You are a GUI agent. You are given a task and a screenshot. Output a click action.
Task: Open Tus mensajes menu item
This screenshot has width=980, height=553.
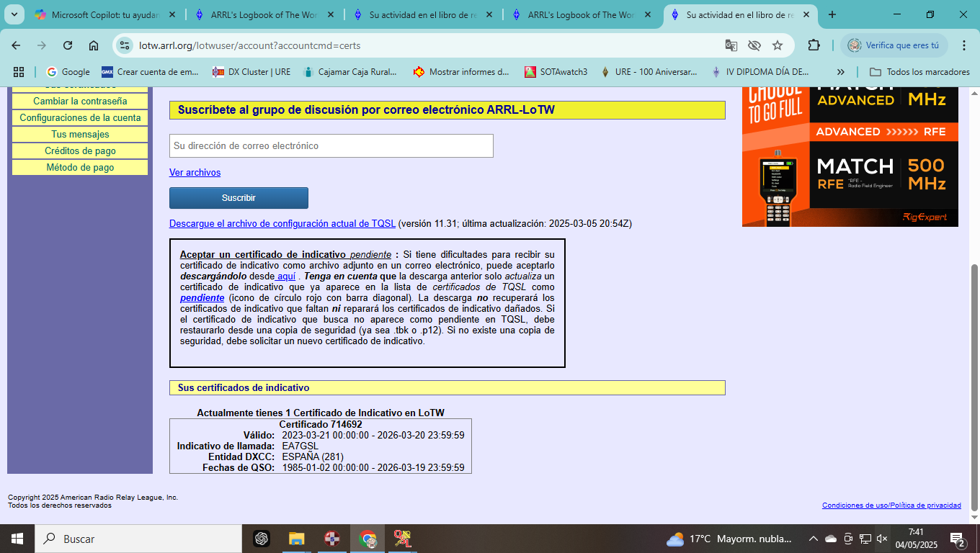[x=80, y=134]
